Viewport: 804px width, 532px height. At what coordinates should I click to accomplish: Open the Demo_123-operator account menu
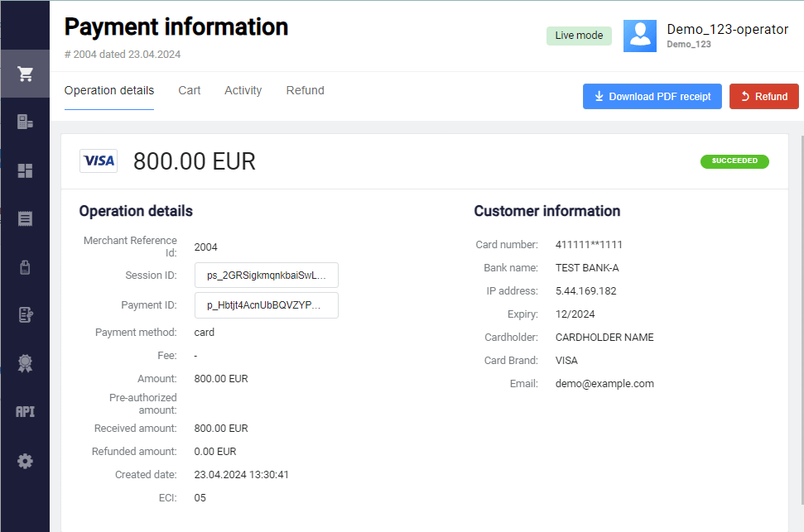727,36
